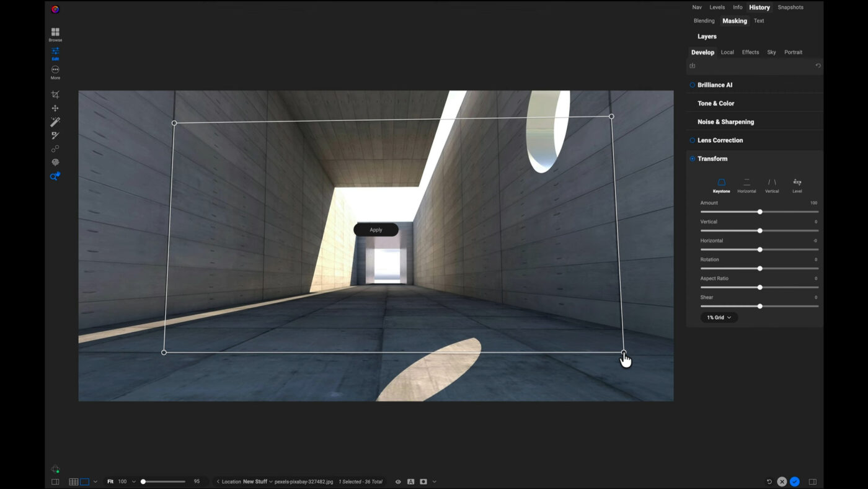The image size is (868, 489).
Task: Expand the Tone & Color section
Action: 715,104
